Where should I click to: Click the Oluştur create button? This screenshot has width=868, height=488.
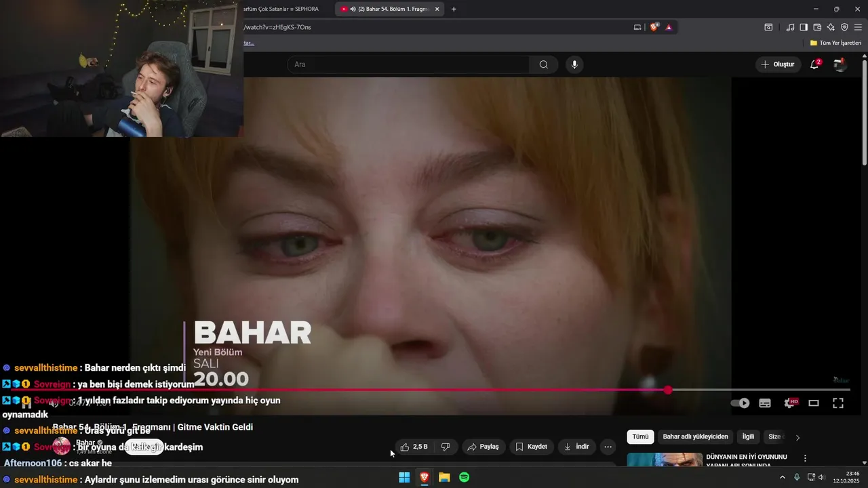point(778,64)
